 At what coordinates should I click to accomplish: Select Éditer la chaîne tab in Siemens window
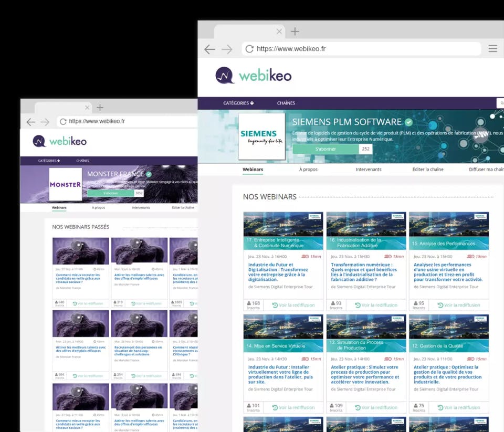[428, 170]
